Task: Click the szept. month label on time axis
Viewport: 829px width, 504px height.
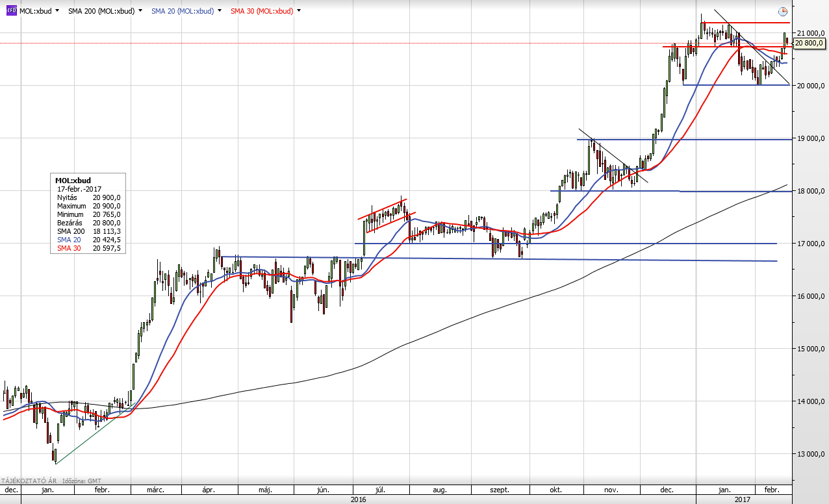Action: [x=500, y=490]
